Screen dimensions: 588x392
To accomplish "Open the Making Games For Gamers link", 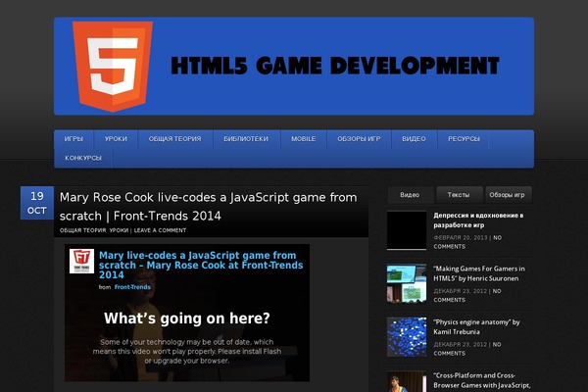I will tap(479, 273).
